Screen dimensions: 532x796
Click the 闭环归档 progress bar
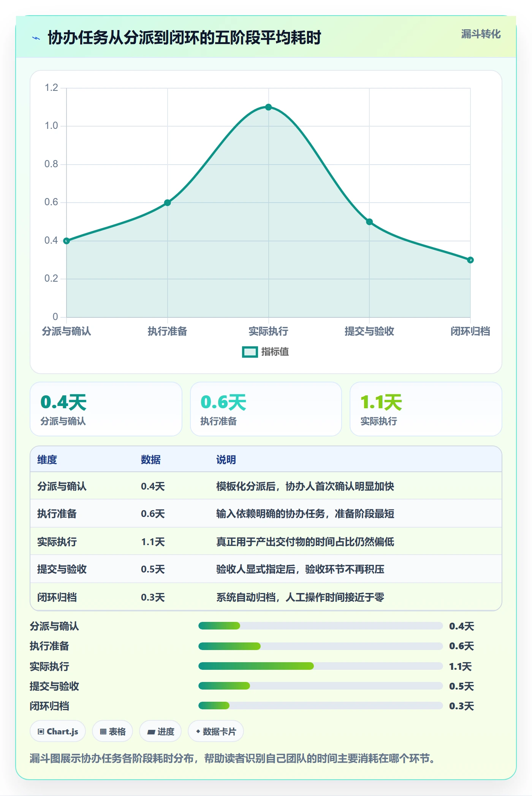tap(320, 706)
